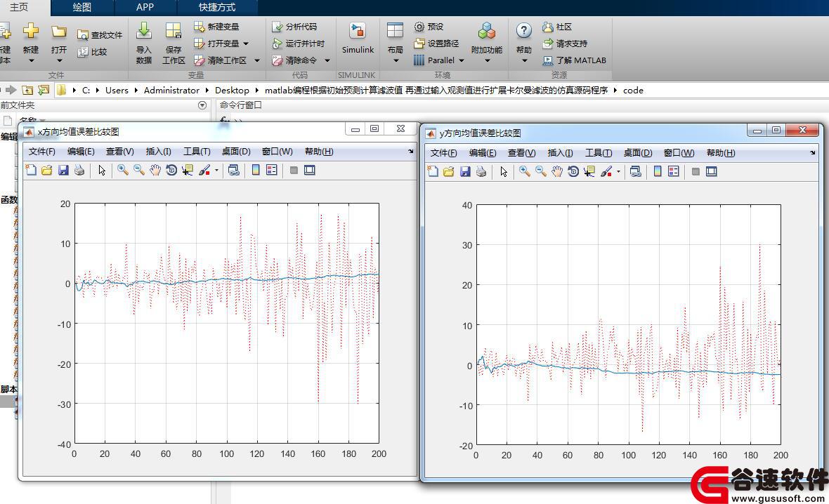Expand the 新建 dropdown arrow
Screen dimensions: 829x504
click(31, 61)
